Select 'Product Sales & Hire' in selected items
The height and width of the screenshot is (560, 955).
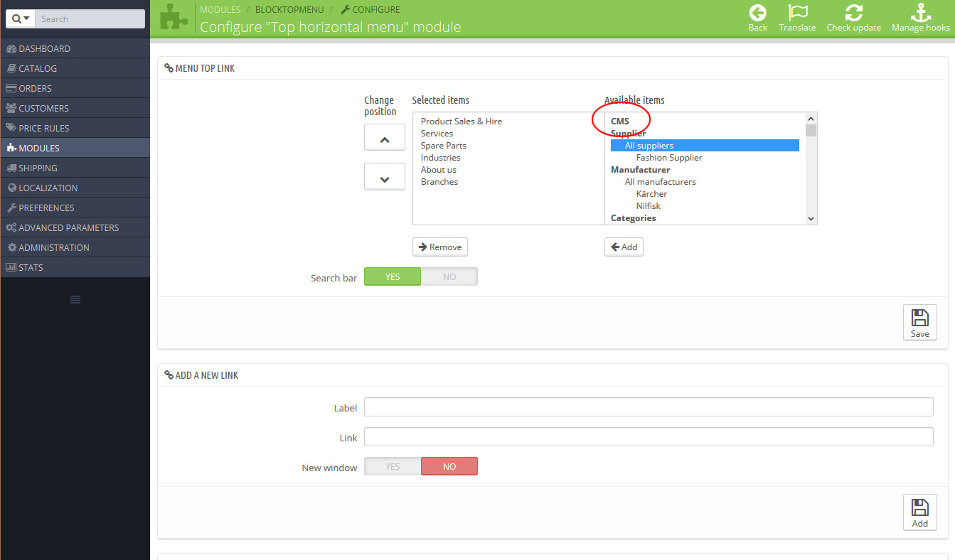pos(462,121)
